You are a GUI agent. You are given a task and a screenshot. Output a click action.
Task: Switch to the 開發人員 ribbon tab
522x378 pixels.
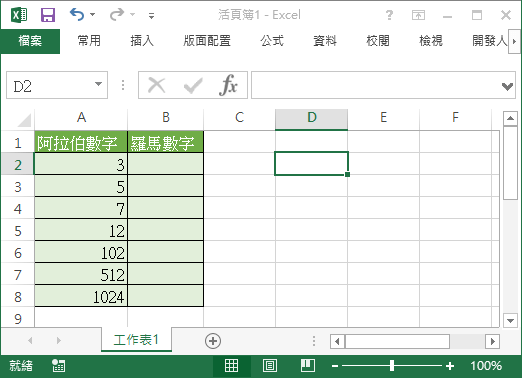pyautogui.click(x=489, y=41)
